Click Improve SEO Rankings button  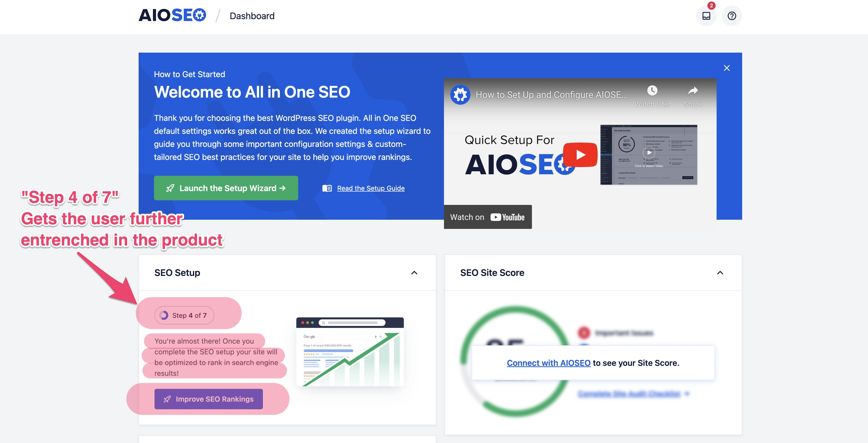[209, 399]
